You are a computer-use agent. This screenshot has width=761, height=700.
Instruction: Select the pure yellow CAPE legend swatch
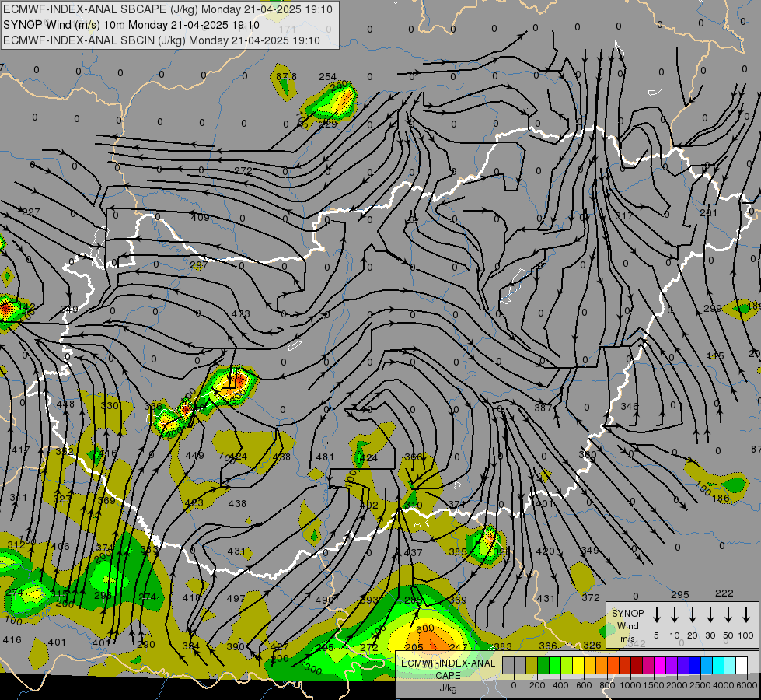pos(578,665)
